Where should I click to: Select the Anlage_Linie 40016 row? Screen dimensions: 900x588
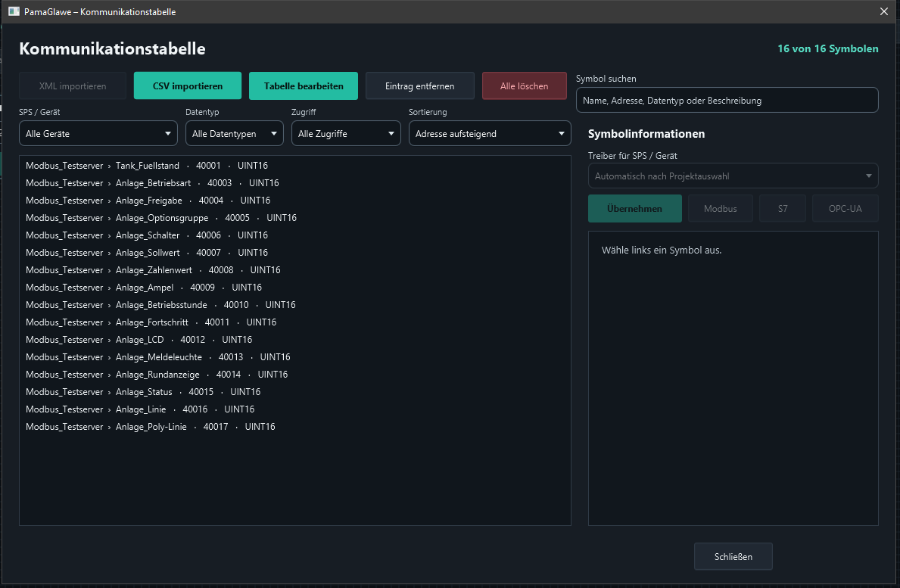pos(295,409)
